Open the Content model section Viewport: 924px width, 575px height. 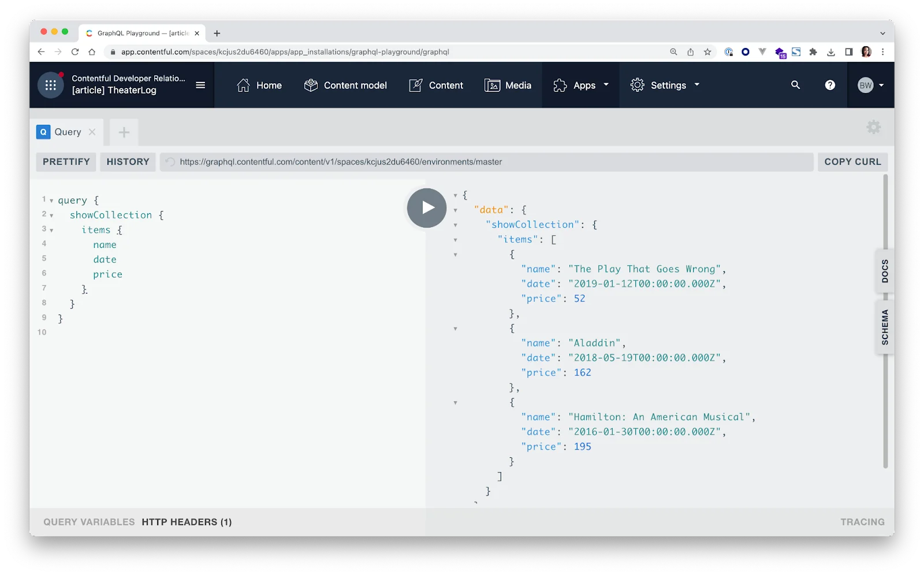tap(345, 86)
